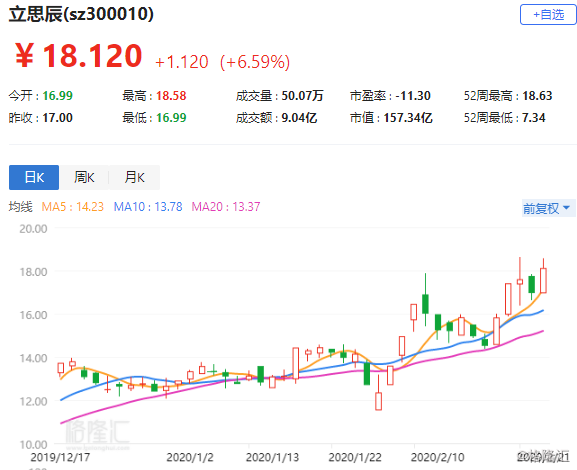This screenshot has width=577, height=470.
Task: Select y-axis label 14.00
Action: click(33, 358)
